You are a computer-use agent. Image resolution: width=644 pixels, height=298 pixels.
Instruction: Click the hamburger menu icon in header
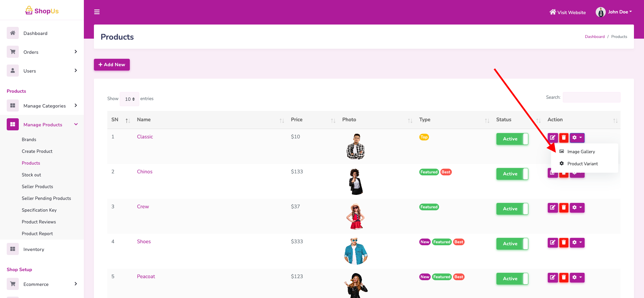[97, 12]
